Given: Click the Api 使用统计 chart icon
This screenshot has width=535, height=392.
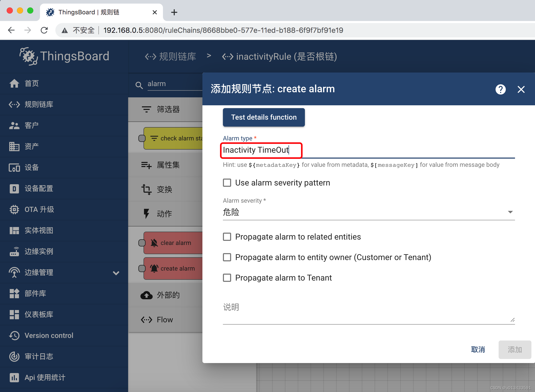Looking at the screenshot, I should click(x=14, y=378).
